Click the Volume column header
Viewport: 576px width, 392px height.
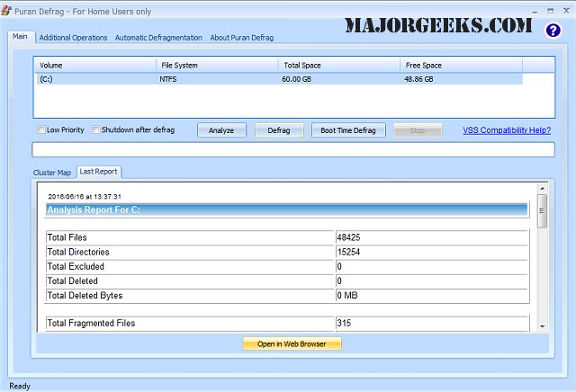pos(95,66)
